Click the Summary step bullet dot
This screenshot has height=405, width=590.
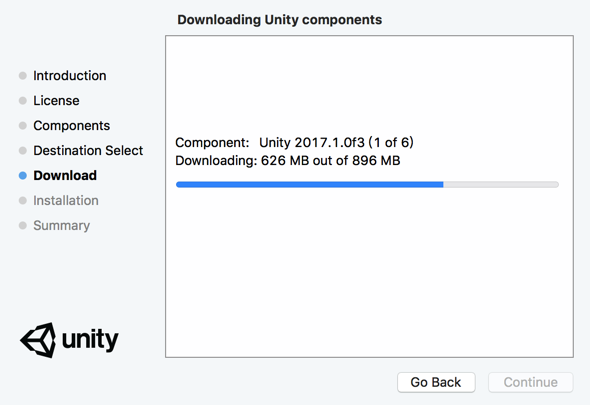[x=23, y=225]
